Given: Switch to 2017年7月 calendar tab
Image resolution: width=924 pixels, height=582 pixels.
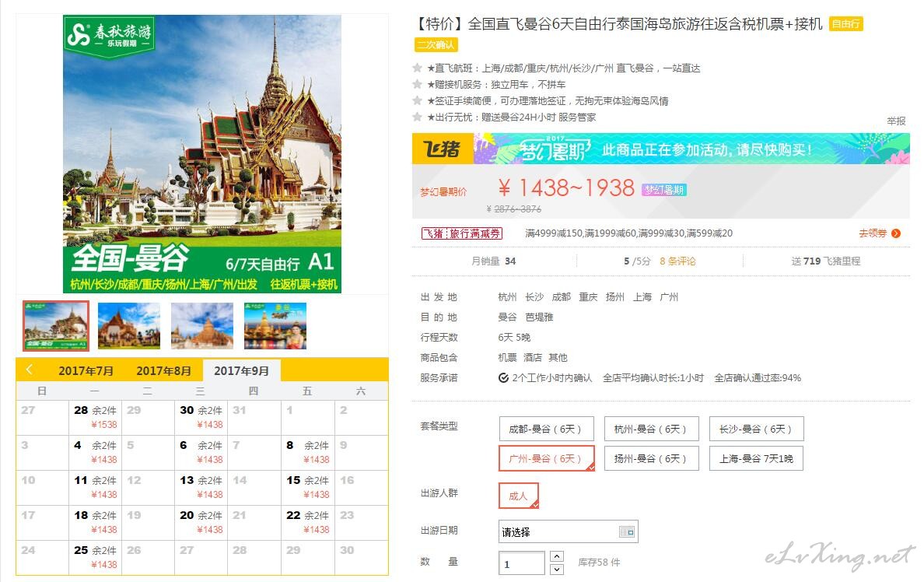Looking at the screenshot, I should (x=86, y=371).
